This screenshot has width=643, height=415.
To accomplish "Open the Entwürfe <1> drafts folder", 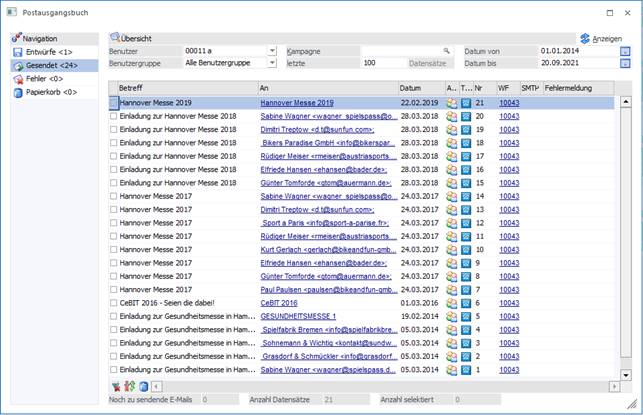I will (x=49, y=51).
